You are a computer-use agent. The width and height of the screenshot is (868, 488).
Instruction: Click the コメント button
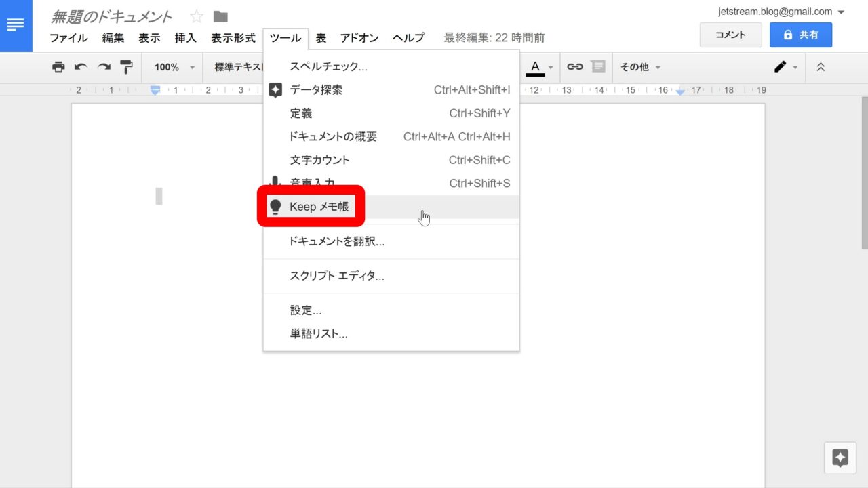(730, 35)
